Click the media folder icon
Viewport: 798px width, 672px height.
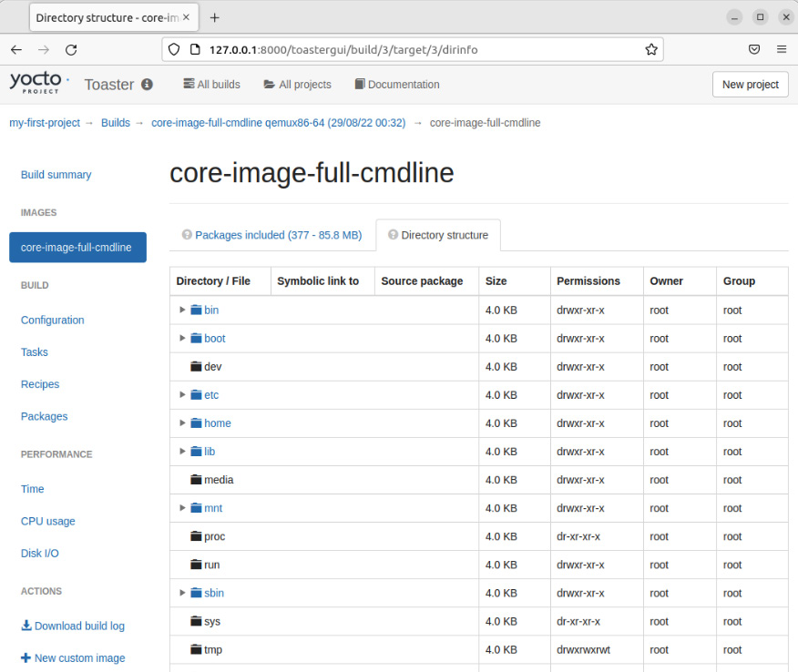point(196,480)
